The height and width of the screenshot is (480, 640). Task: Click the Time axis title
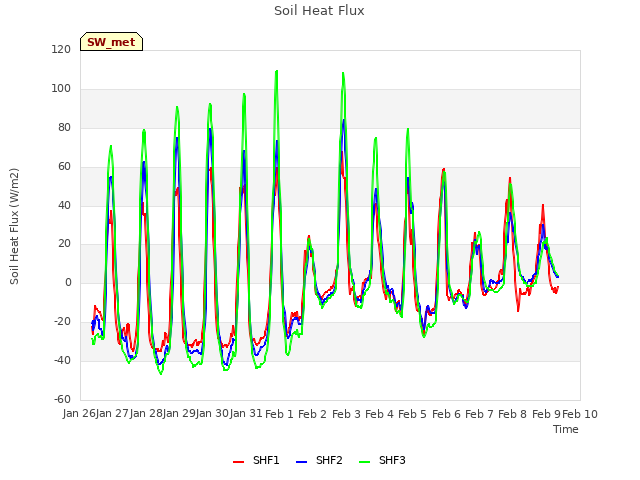[x=566, y=429]
